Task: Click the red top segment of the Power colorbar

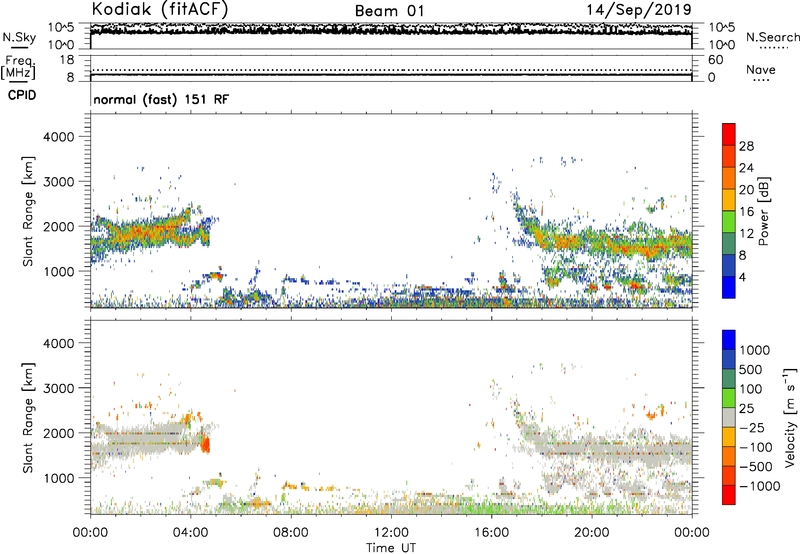Action: (x=729, y=135)
